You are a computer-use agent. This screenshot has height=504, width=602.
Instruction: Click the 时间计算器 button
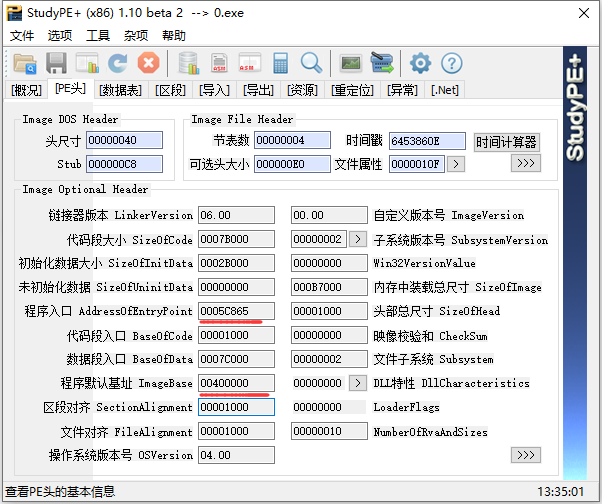(506, 142)
